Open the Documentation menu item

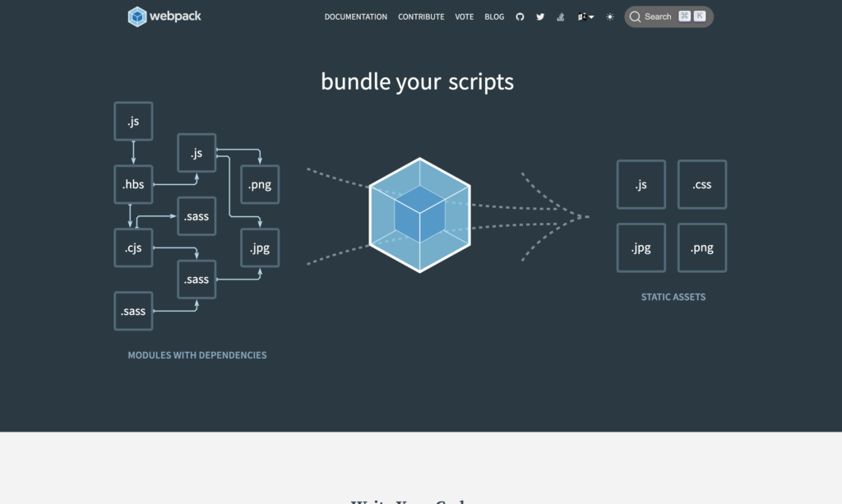pyautogui.click(x=355, y=16)
